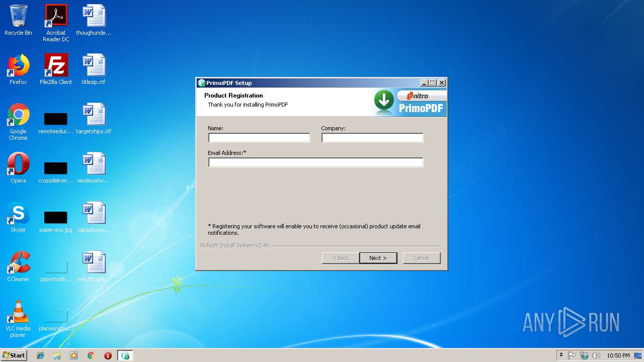Minimize the PrimoPDF Setup window
Image resolution: width=644 pixels, height=362 pixels.
[424, 83]
